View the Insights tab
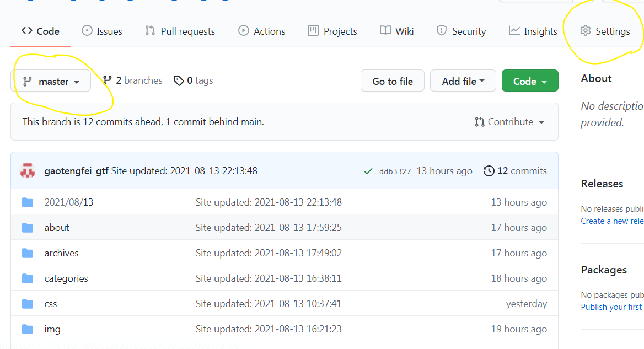The height and width of the screenshot is (349, 644). tap(533, 31)
